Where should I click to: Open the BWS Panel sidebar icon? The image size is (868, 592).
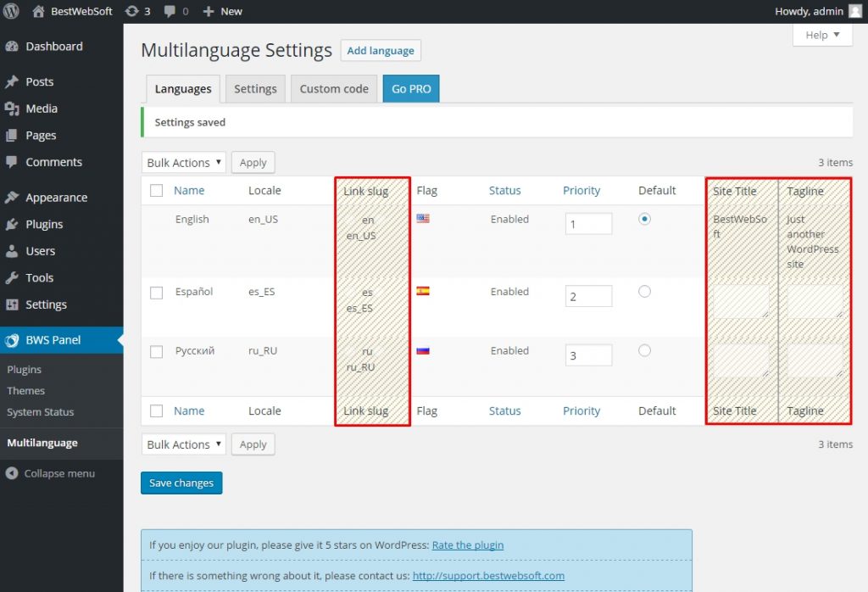coord(10,339)
